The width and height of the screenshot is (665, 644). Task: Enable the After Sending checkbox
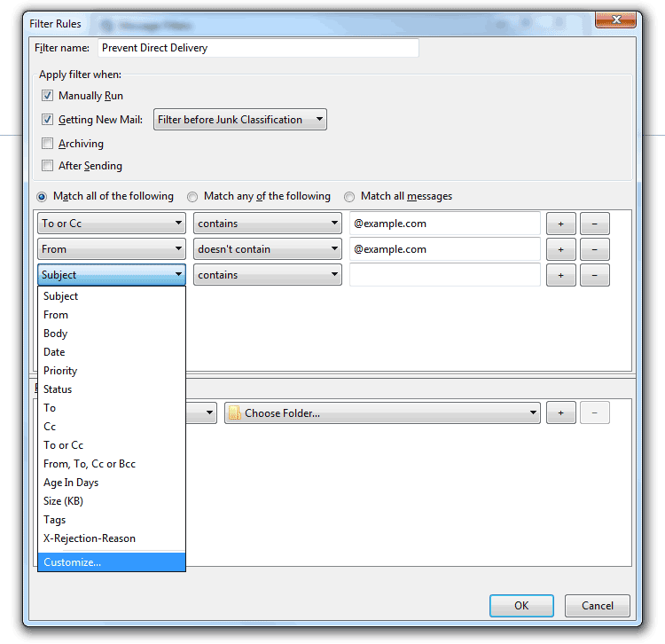coord(48,166)
